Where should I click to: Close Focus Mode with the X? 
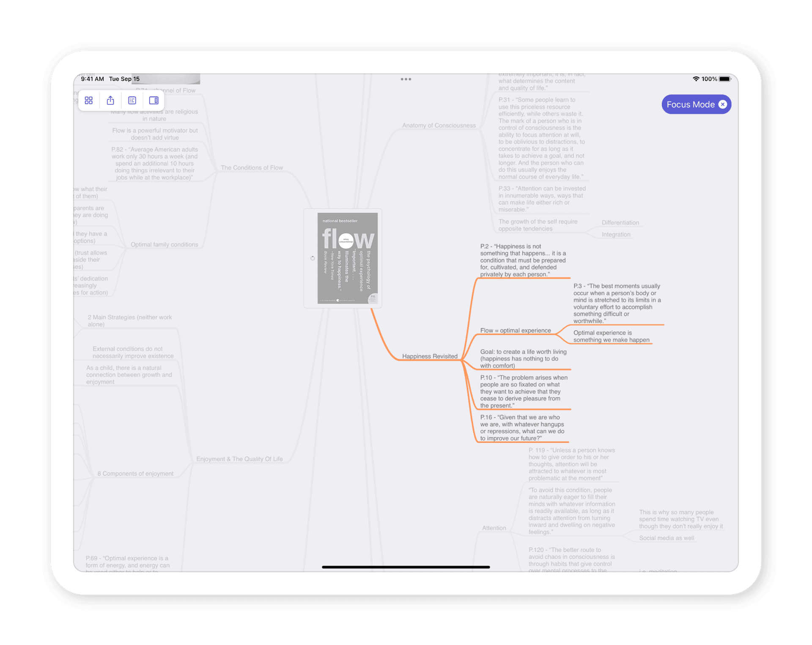pos(723,104)
